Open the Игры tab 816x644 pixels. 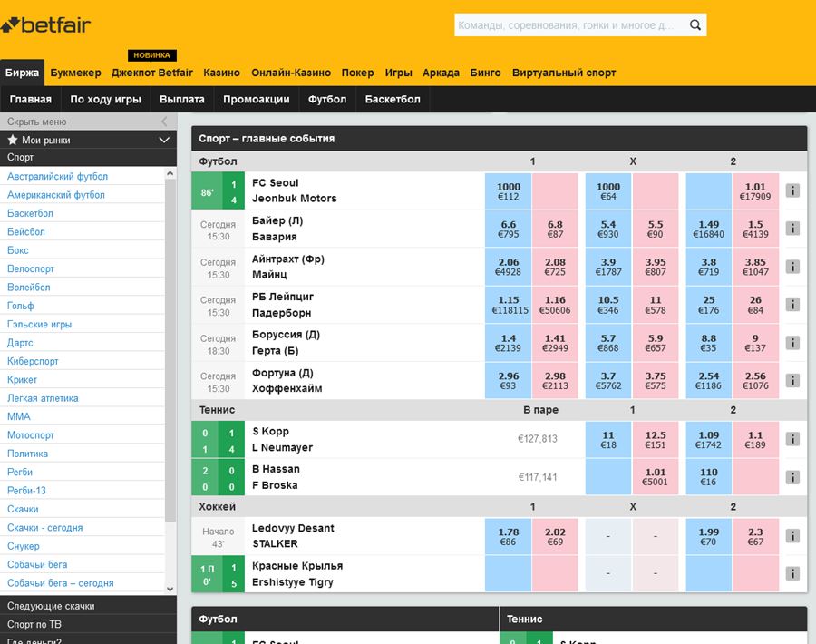(x=398, y=73)
